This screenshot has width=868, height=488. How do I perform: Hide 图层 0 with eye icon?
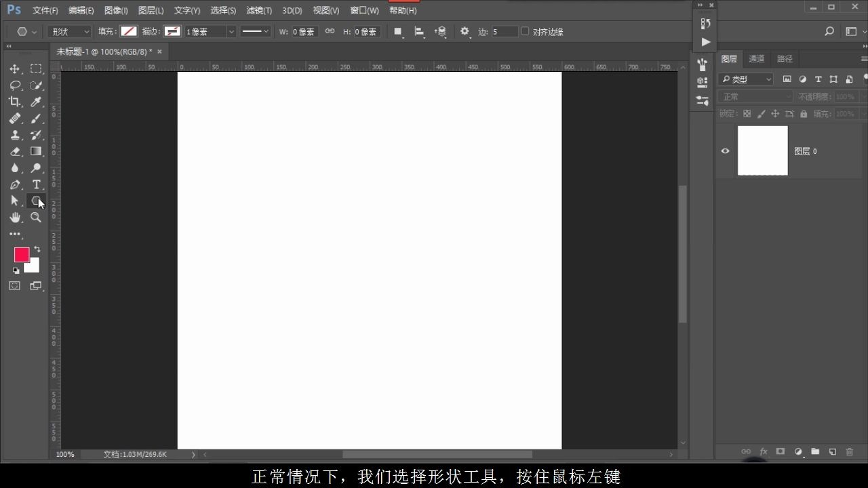pos(725,151)
